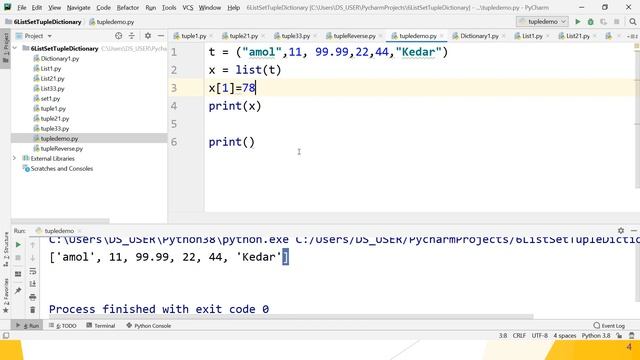Click the cursor position 3:8 indicator
The width and height of the screenshot is (640, 360).
click(502, 336)
